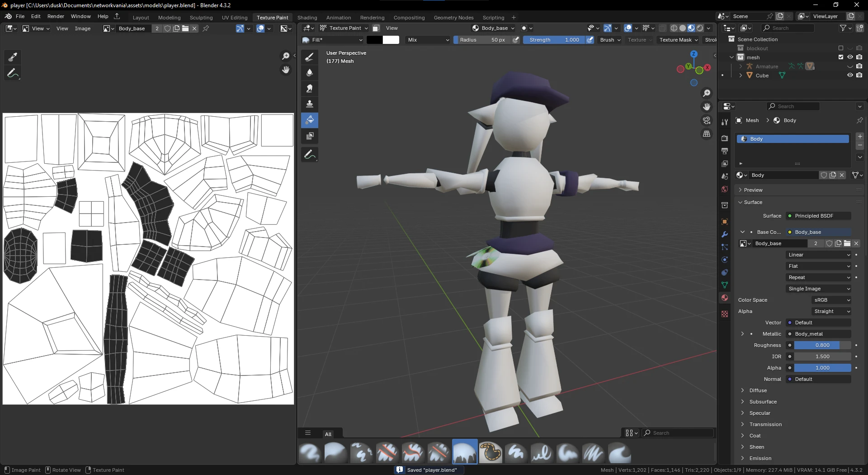Open the File menu
The height and width of the screenshot is (475, 868).
[20, 16]
